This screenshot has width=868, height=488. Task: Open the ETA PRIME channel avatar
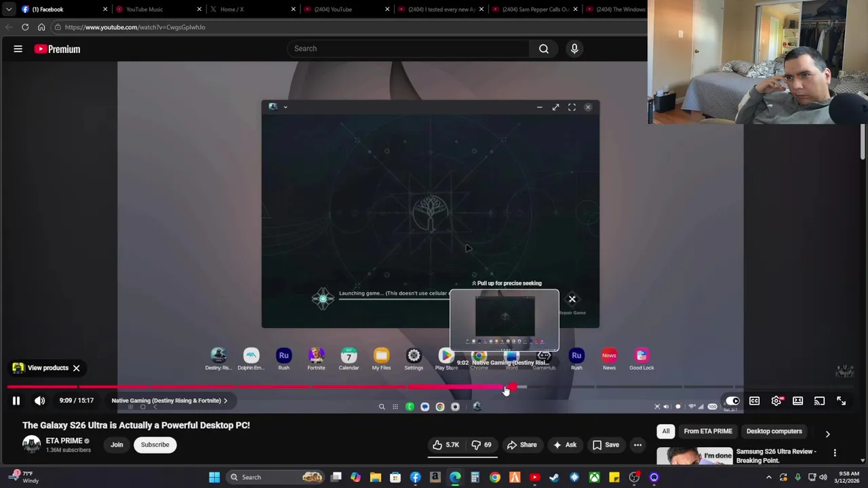[31, 445]
